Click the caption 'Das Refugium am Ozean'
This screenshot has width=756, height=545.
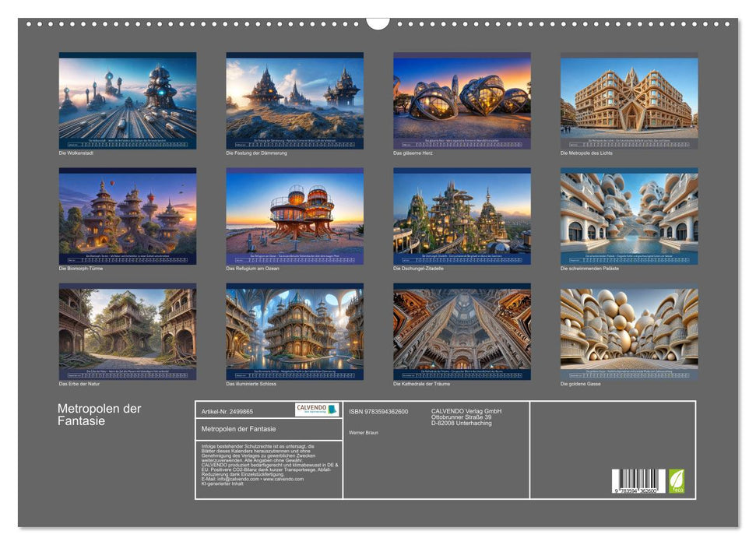click(x=252, y=269)
